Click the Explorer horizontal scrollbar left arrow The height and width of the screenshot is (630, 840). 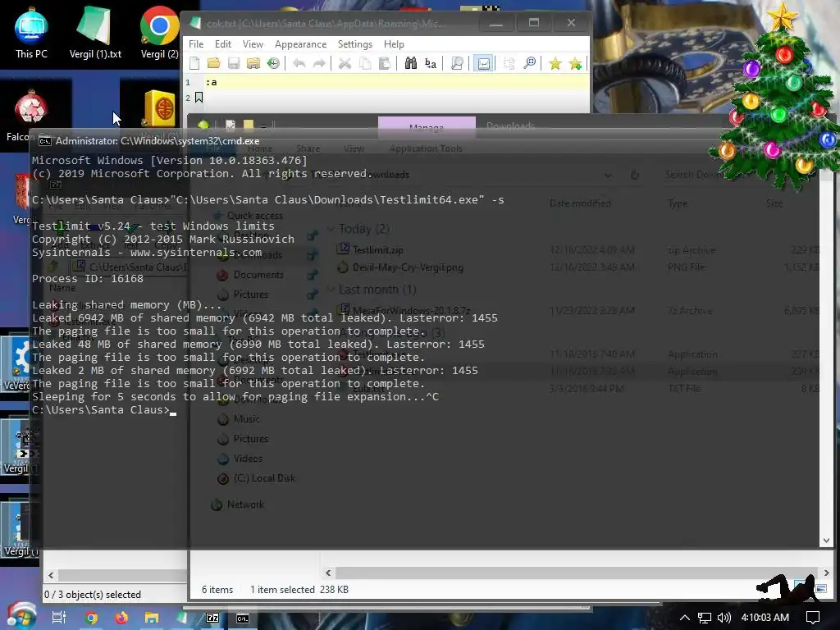point(328,573)
